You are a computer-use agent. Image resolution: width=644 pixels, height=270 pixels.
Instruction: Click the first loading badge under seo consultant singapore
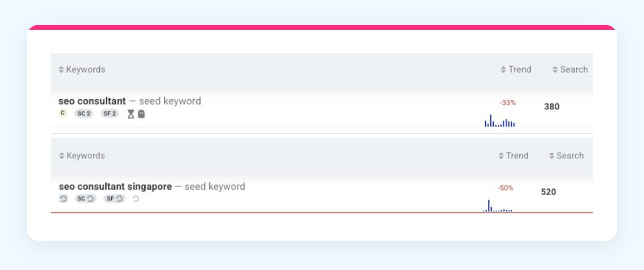[63, 199]
